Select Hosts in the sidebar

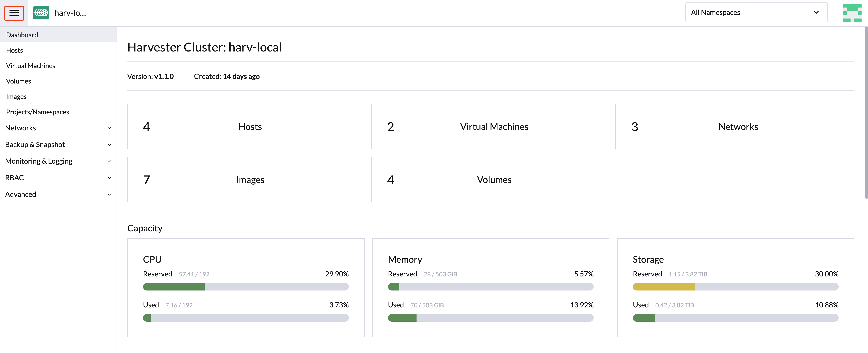pos(14,50)
